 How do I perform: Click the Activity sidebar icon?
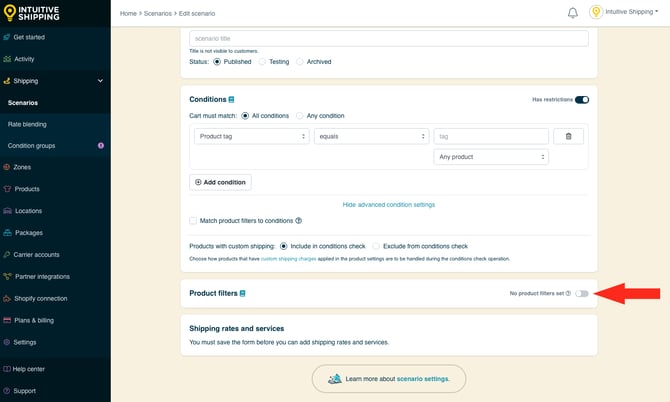point(7,59)
